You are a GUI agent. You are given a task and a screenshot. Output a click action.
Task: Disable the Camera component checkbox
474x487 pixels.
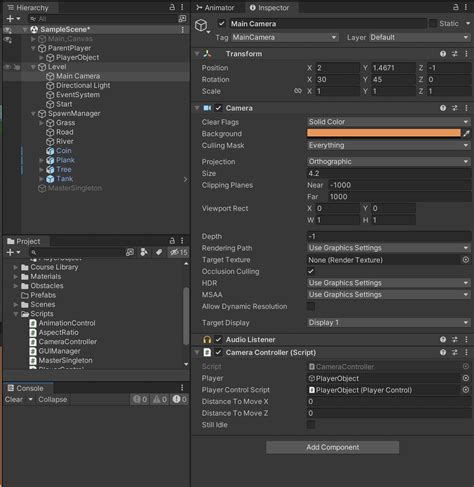pos(218,108)
